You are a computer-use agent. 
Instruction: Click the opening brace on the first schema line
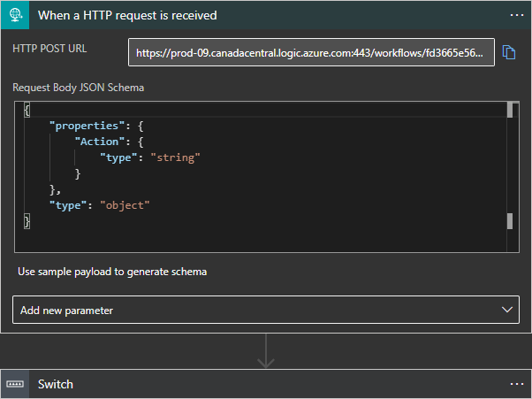pos(27,110)
